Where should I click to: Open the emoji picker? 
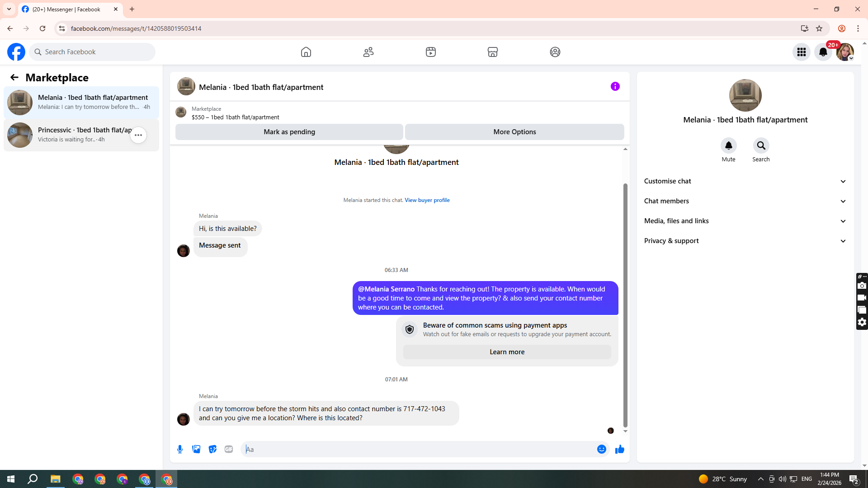pos(601,449)
